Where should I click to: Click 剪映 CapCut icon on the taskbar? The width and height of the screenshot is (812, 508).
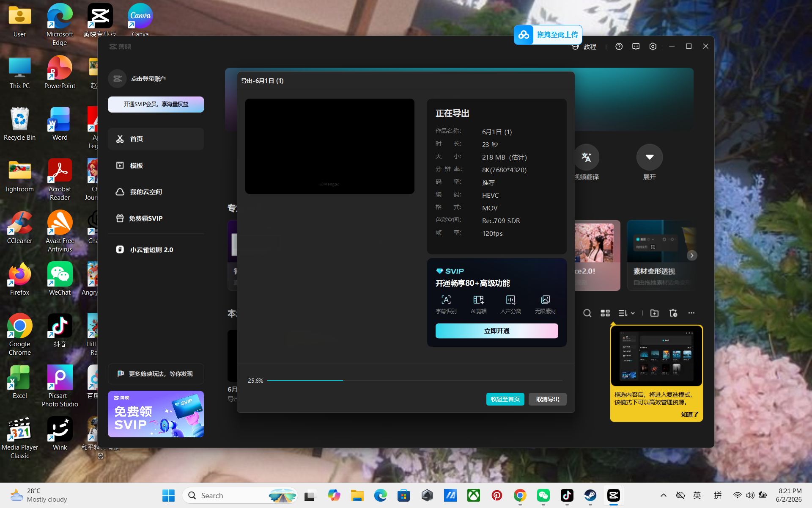(x=613, y=495)
